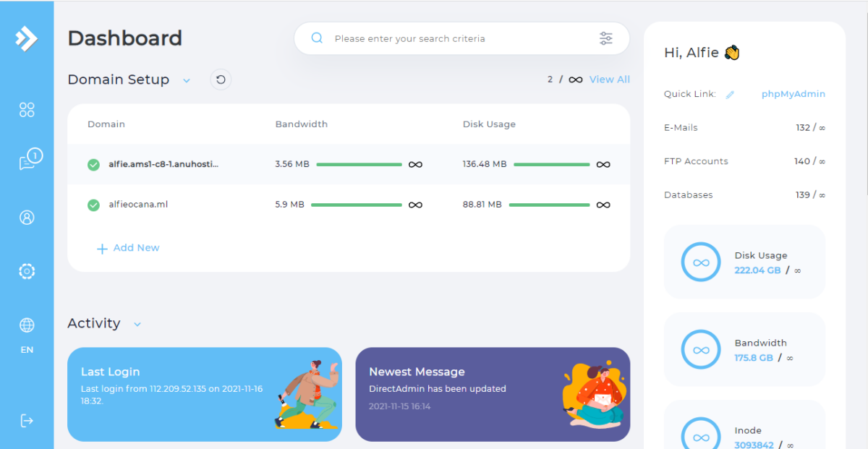
Task: Select the green status check for the anuhosti domain
Action: pyautogui.click(x=93, y=164)
